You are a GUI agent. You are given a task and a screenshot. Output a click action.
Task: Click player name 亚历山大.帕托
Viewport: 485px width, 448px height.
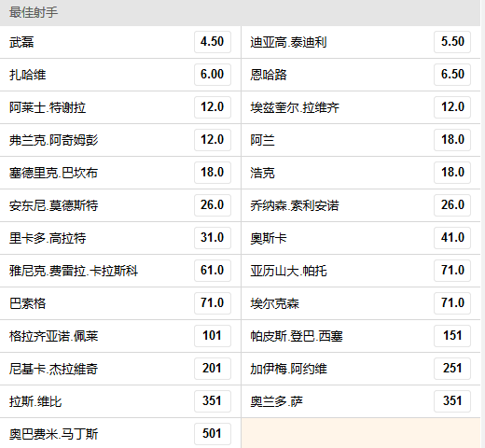click(288, 271)
